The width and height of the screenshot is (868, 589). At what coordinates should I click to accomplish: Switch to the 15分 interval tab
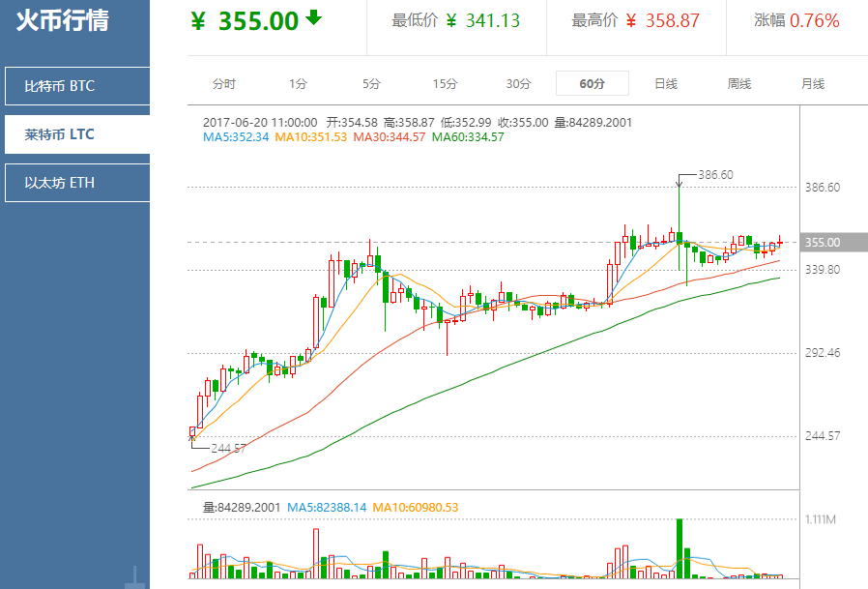click(x=445, y=84)
